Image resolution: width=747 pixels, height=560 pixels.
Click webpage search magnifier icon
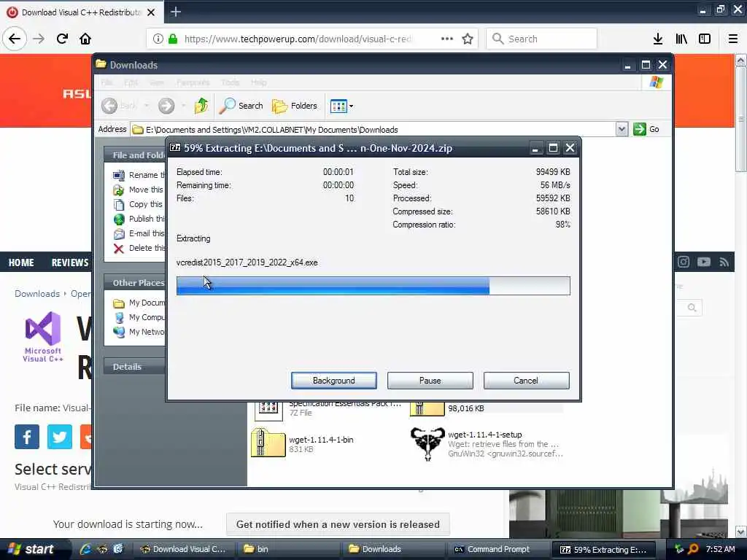click(692, 308)
